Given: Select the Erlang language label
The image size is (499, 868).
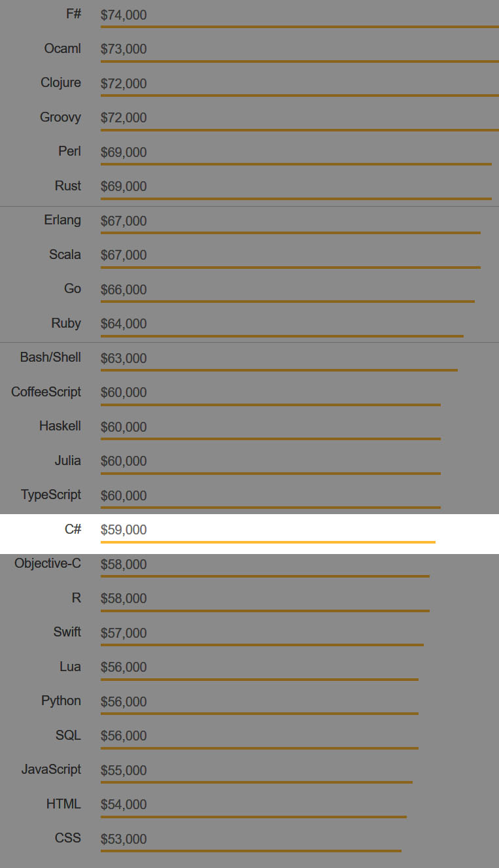Looking at the screenshot, I should (x=63, y=220).
